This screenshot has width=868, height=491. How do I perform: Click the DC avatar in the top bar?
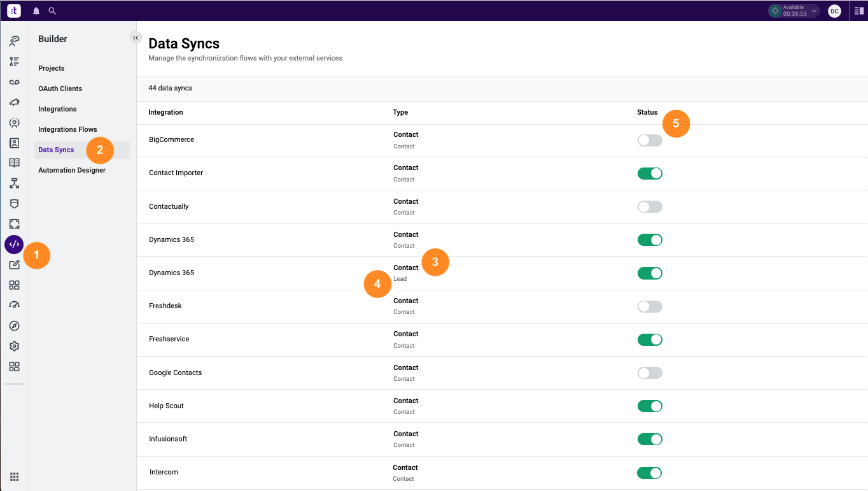point(834,10)
